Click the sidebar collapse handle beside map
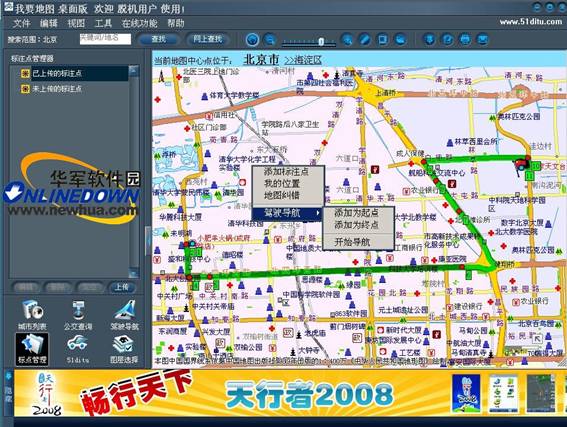The height and width of the screenshot is (427, 567). [x=148, y=240]
